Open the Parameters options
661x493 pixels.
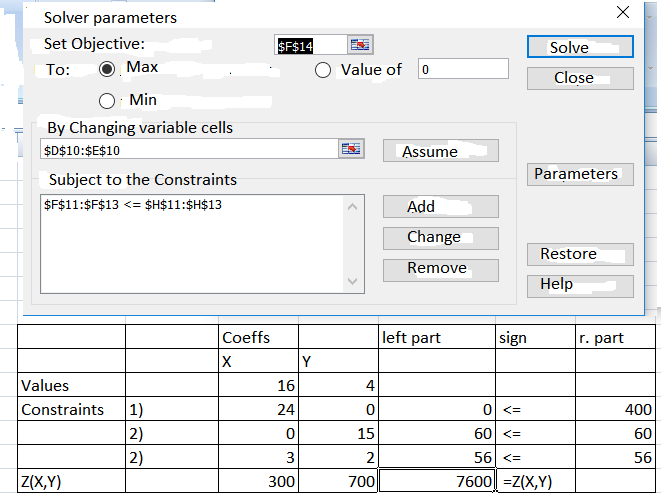[580, 174]
